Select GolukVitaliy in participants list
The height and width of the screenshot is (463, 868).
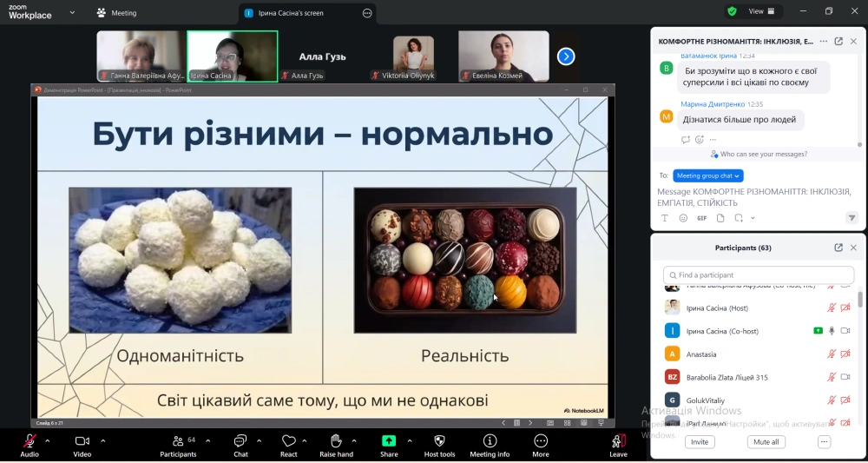[x=758, y=400]
